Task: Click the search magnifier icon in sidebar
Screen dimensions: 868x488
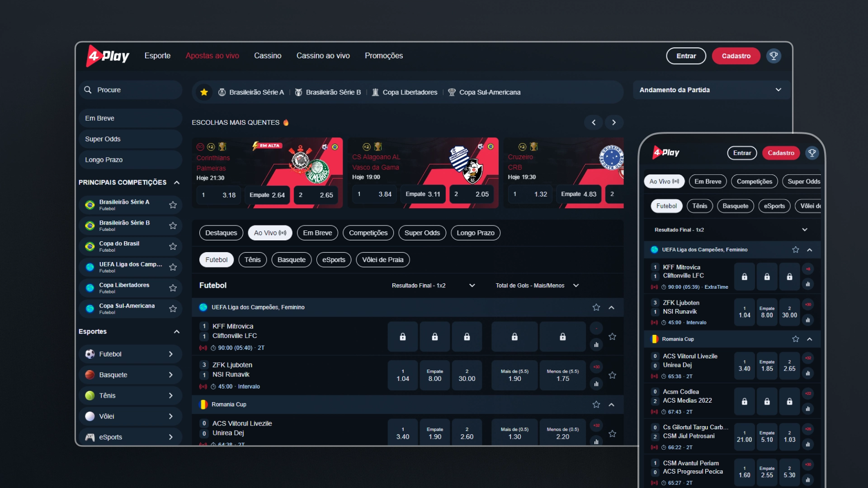Action: pos(88,90)
